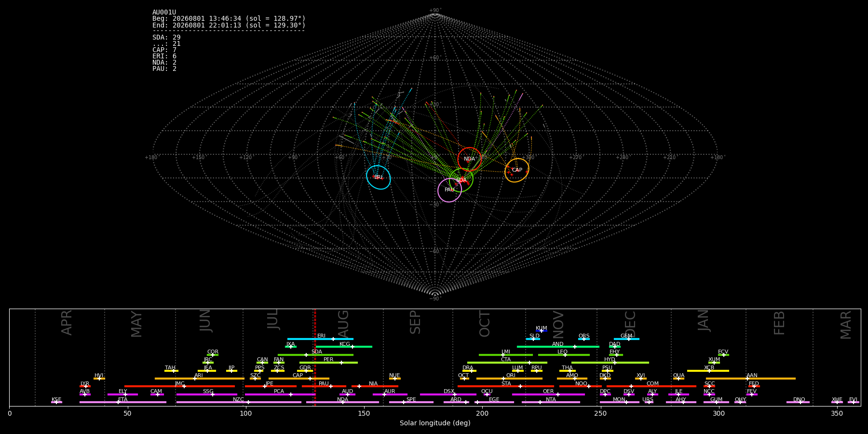Viewport: 868px width, 434px height.
Task: Click the KCG shower bar on the timeline
Action: [x=344, y=347]
